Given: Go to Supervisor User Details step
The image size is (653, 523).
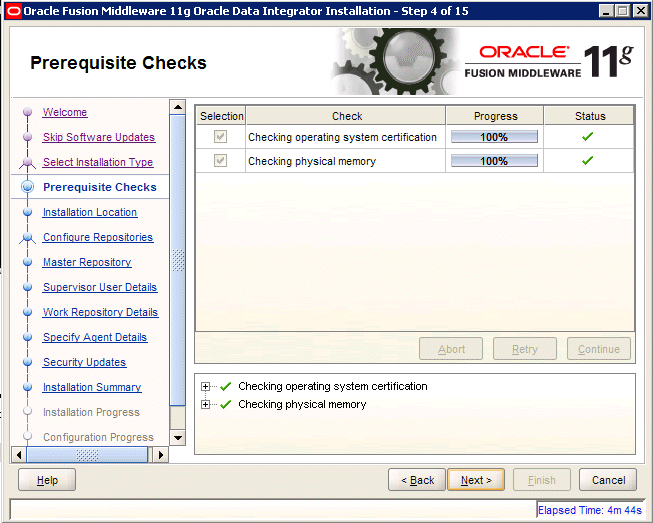Looking at the screenshot, I should [100, 287].
